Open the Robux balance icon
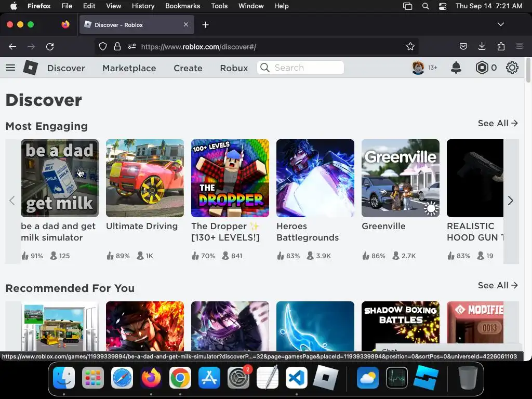 [x=482, y=68]
